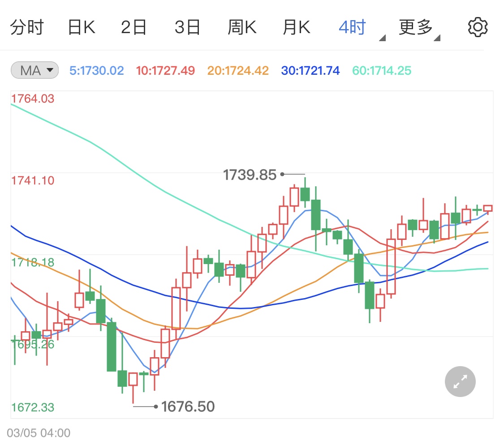Screen dimensions: 504x444
Task: Switch to 日K daily candlestick tab
Action: [82, 27]
